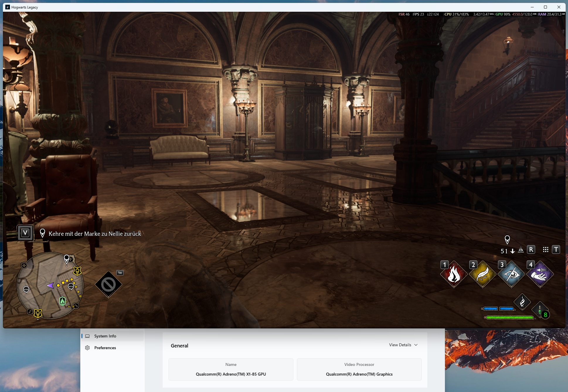The width and height of the screenshot is (568, 392).
Task: Click the purple player arrow on the minimap
Action: click(x=50, y=285)
